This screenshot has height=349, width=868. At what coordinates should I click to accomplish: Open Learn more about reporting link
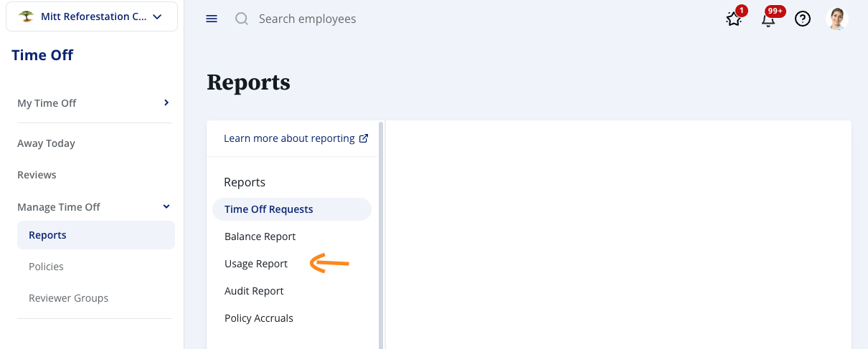click(x=289, y=138)
